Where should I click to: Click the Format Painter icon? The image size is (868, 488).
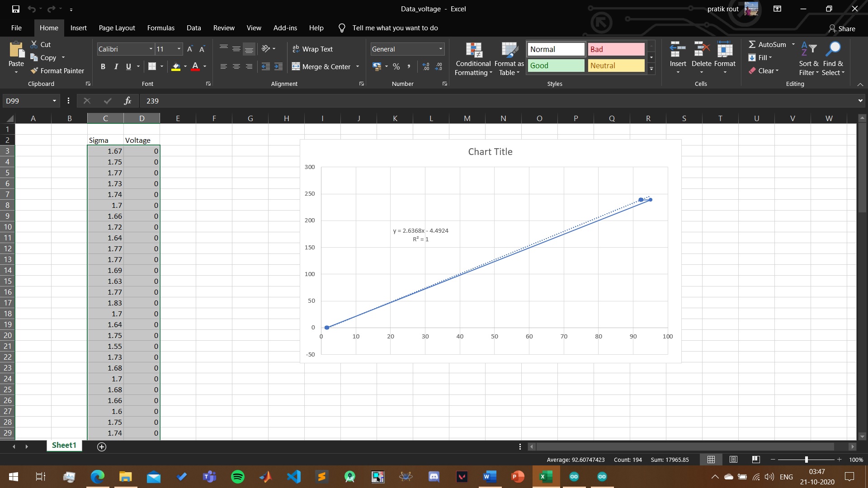[x=34, y=70]
